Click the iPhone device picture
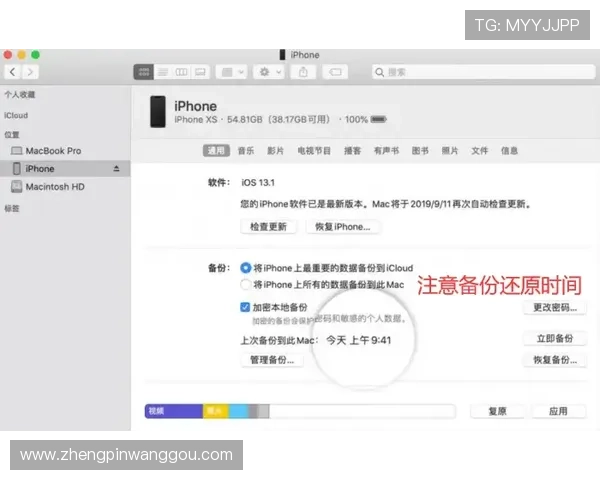Viewport: 600px width, 480px height. pos(158,112)
